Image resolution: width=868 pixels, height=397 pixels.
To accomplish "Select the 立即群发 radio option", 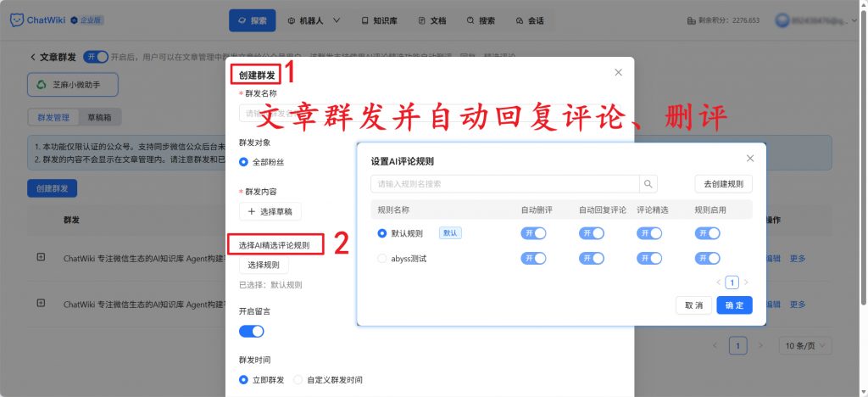I will pyautogui.click(x=243, y=380).
